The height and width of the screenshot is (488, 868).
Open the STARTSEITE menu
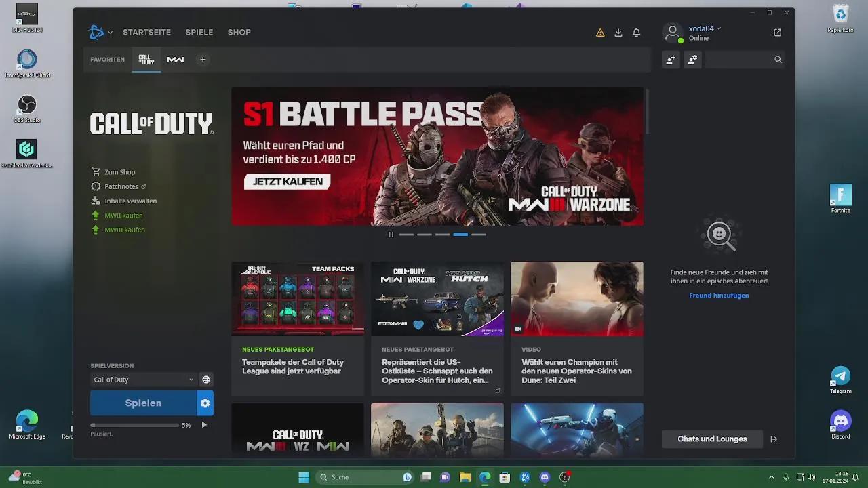146,32
